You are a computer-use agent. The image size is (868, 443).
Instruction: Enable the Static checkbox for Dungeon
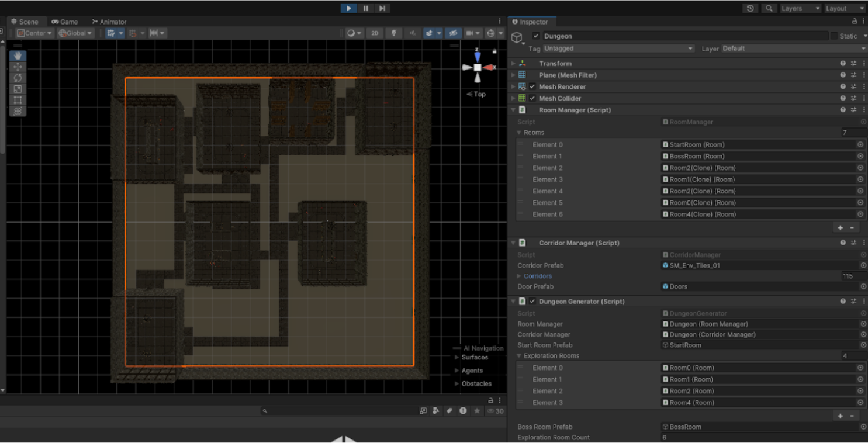point(834,36)
